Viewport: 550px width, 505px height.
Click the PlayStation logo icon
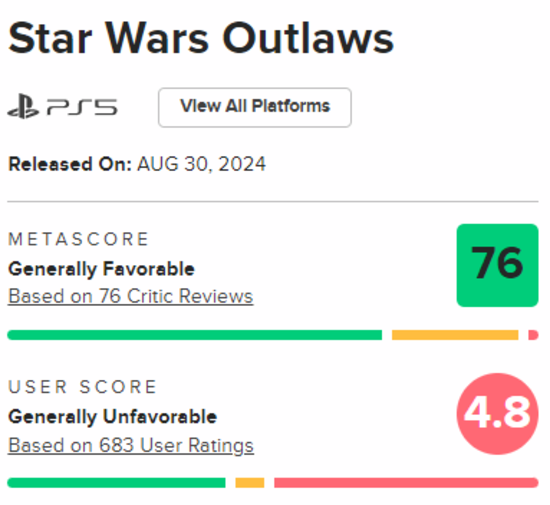[23, 106]
